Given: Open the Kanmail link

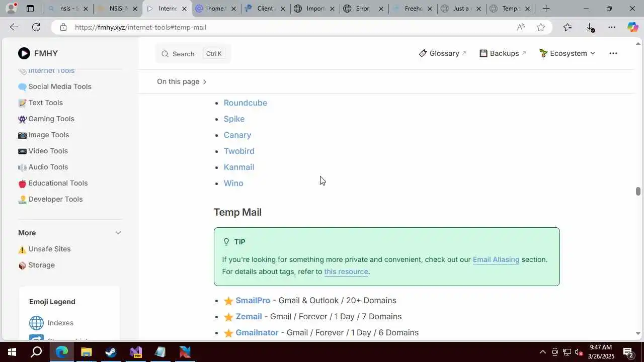Looking at the screenshot, I should [x=239, y=167].
